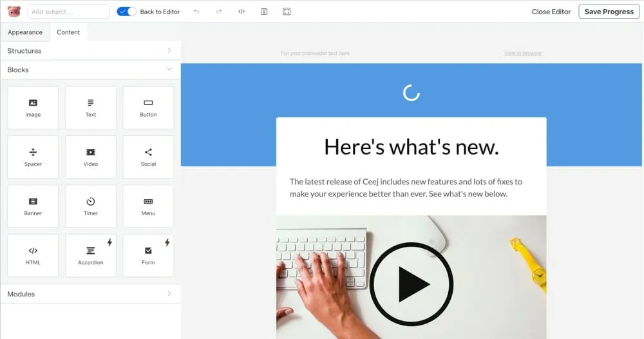Click the View in browser link
Screen dimensions: 644x339
point(522,53)
